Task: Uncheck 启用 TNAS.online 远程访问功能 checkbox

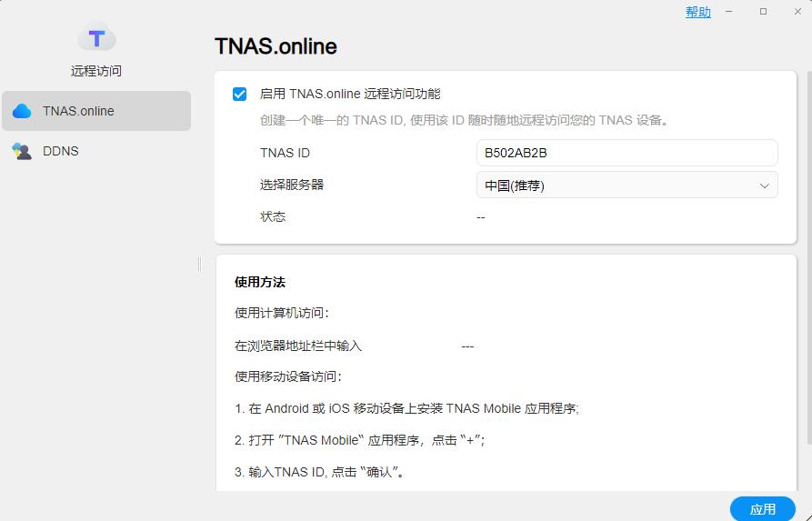Action: 239,95
